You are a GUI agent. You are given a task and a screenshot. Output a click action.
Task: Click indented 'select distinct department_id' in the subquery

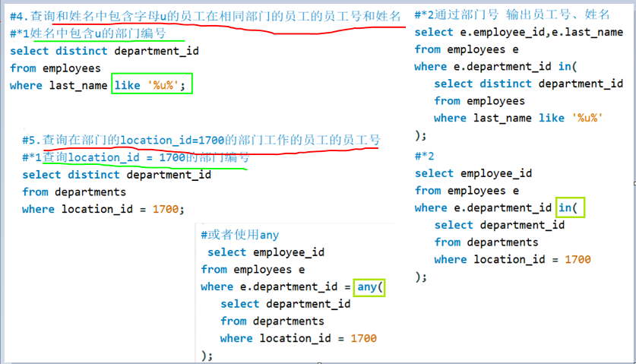tap(529, 84)
